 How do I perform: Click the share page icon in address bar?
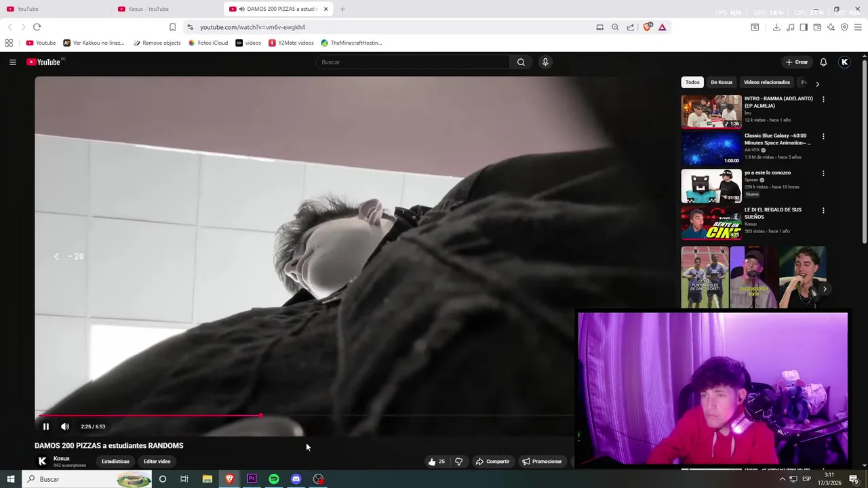click(x=631, y=27)
